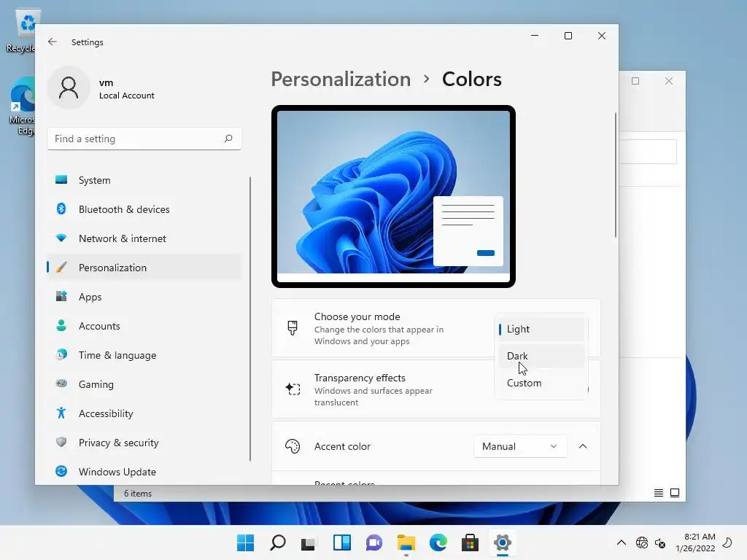Click the search magnifier in Find a setting
Viewport: 747px width, 560px height.
[x=228, y=139]
